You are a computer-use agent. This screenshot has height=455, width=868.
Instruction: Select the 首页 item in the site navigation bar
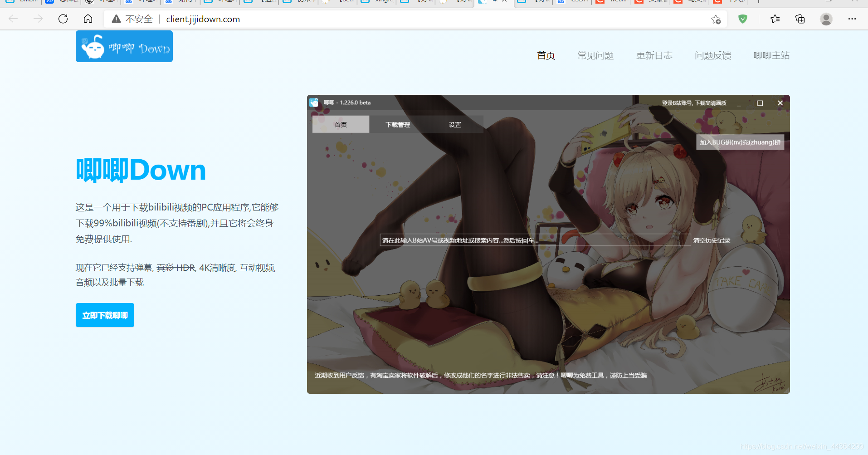point(546,55)
